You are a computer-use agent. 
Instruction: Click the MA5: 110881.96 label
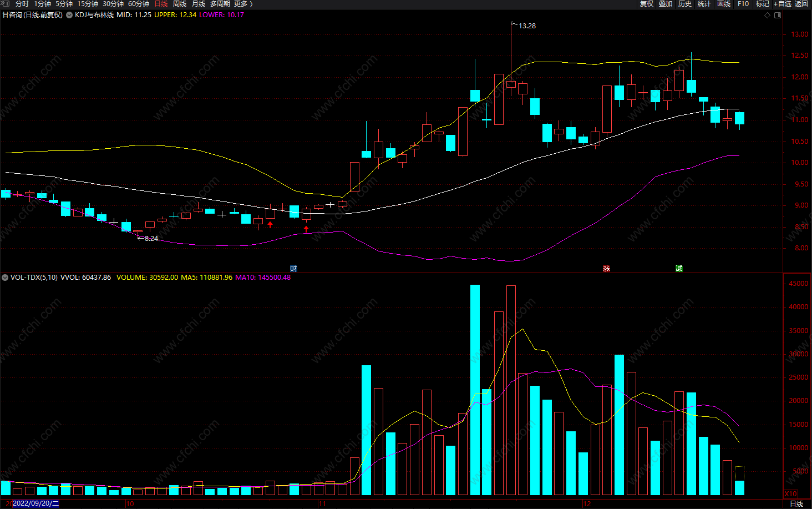click(x=207, y=278)
